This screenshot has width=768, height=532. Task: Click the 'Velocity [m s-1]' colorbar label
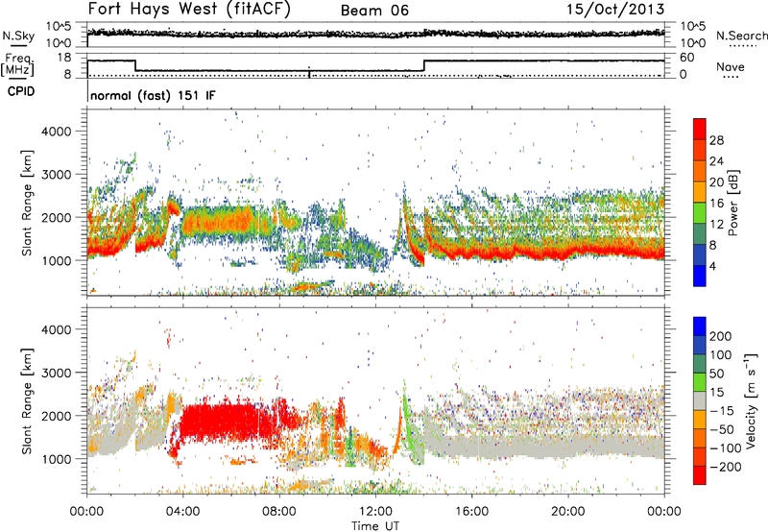click(x=751, y=400)
